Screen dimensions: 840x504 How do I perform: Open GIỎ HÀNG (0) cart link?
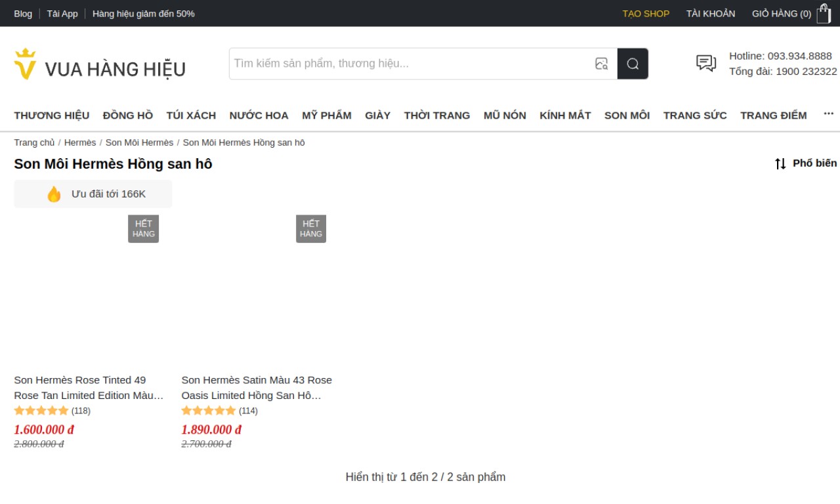click(x=782, y=13)
